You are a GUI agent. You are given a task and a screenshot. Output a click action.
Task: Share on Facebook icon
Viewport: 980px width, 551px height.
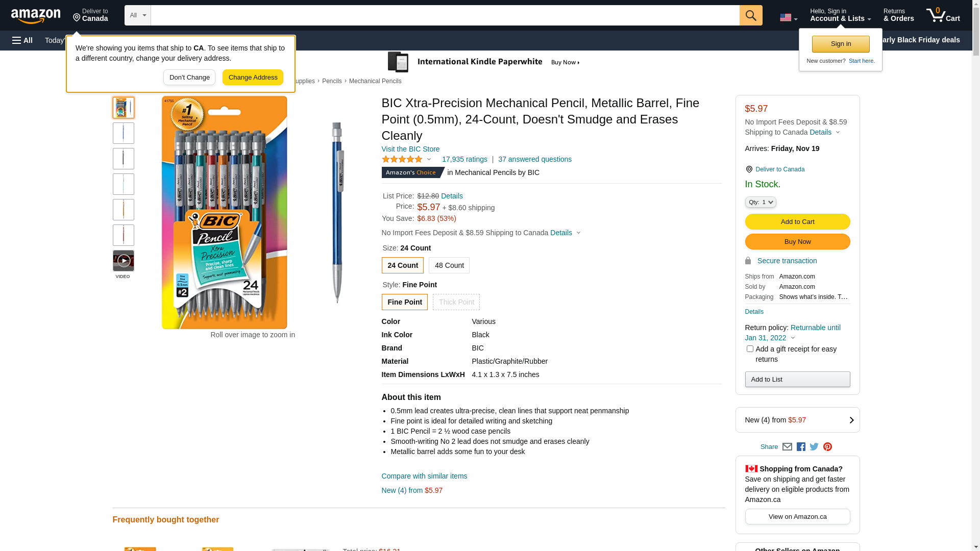pyautogui.click(x=801, y=447)
